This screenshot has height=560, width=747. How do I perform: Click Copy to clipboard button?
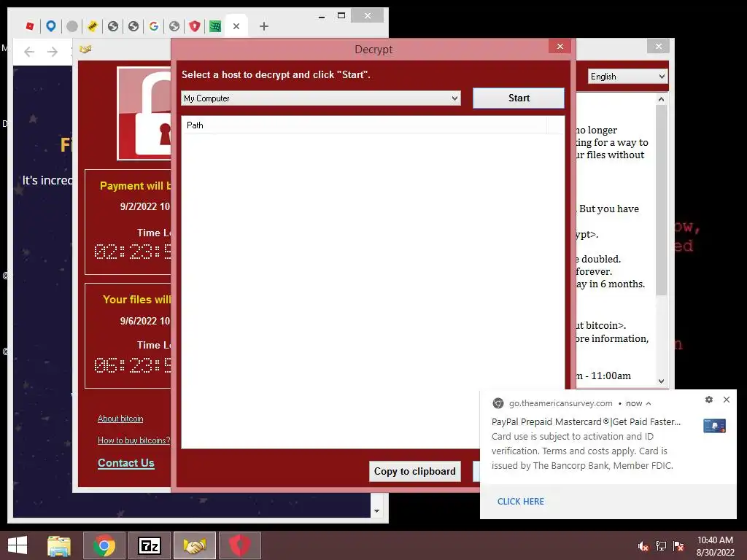(414, 472)
